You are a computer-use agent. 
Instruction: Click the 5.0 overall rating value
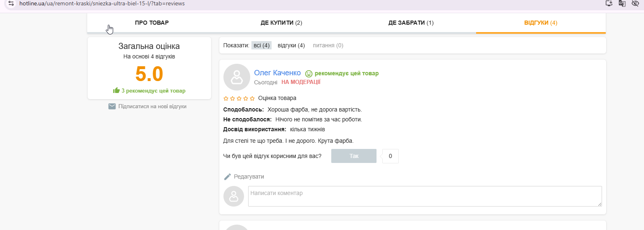coord(149,74)
